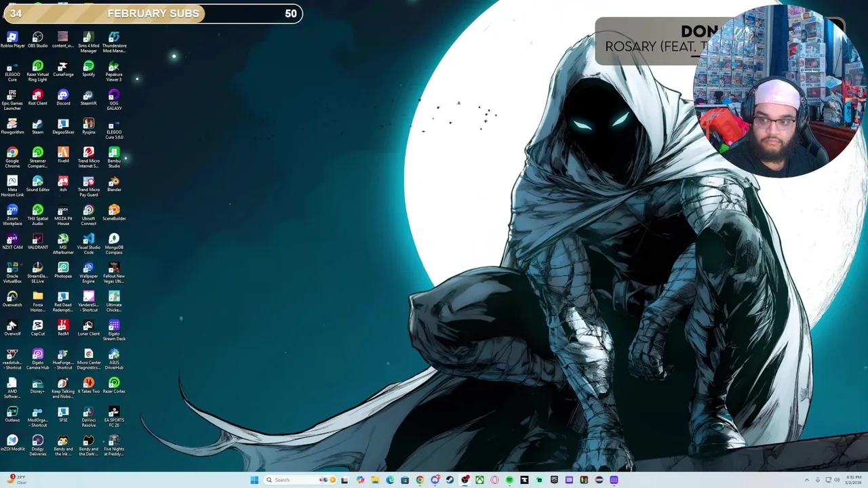Open the Sims 4 Mod Manager shortcut

89,42
